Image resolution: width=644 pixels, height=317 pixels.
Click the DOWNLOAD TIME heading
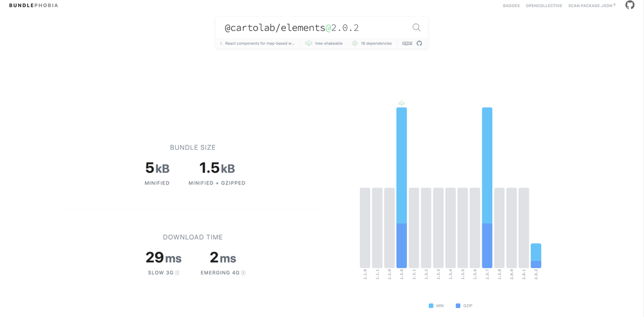click(193, 237)
